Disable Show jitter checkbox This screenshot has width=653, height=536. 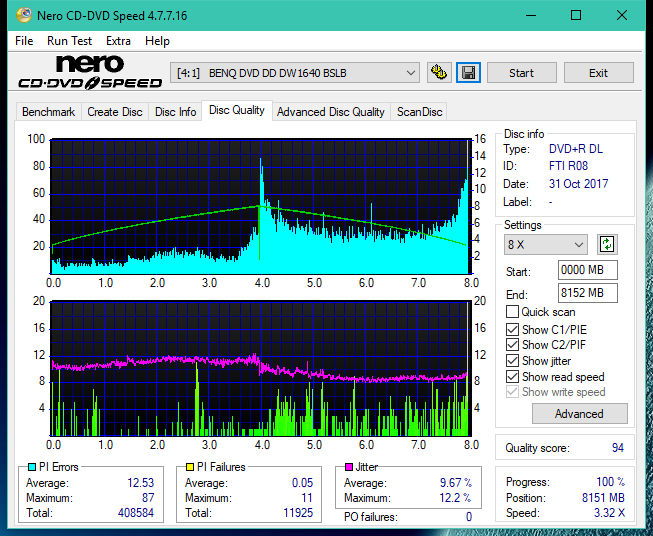[x=512, y=361]
